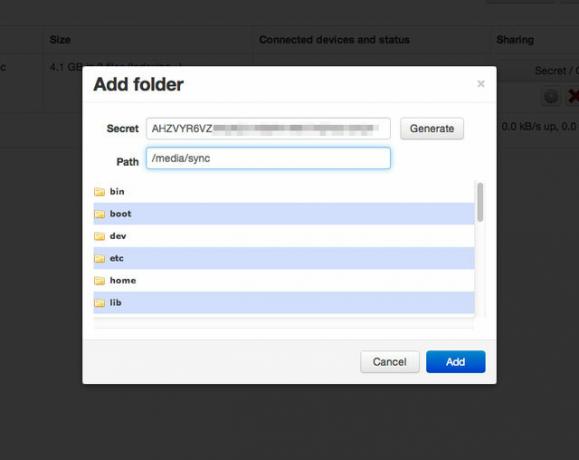Choose the etc directory entry
The height and width of the screenshot is (460, 579).
coord(284,258)
